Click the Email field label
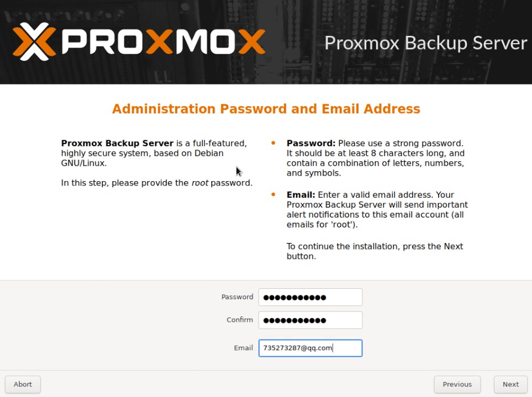Viewport: 532px width, 397px height. tap(243, 348)
